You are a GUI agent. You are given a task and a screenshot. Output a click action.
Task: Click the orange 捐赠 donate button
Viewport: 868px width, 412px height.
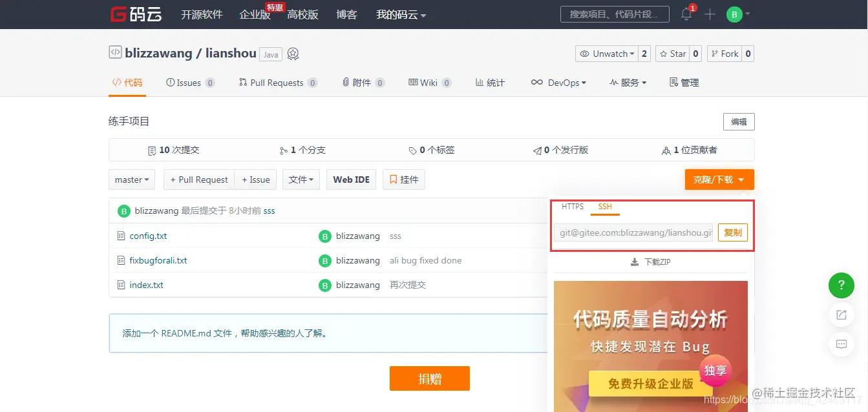[x=430, y=378]
